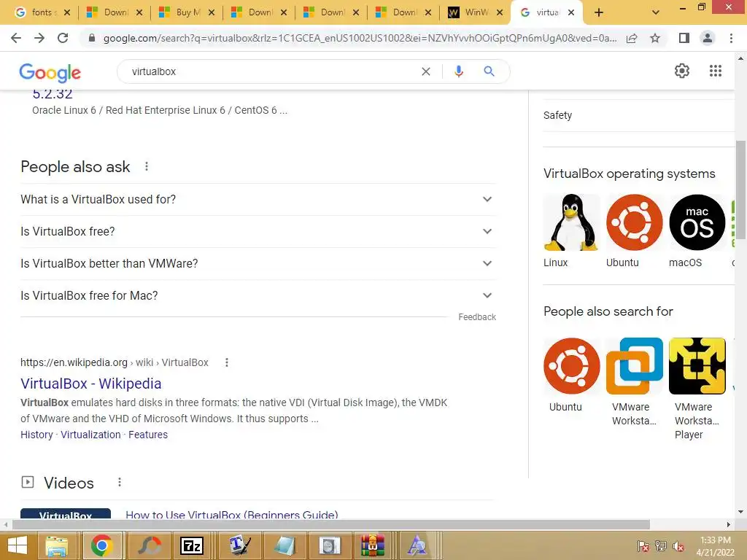Open the Windows Start menu

18,545
